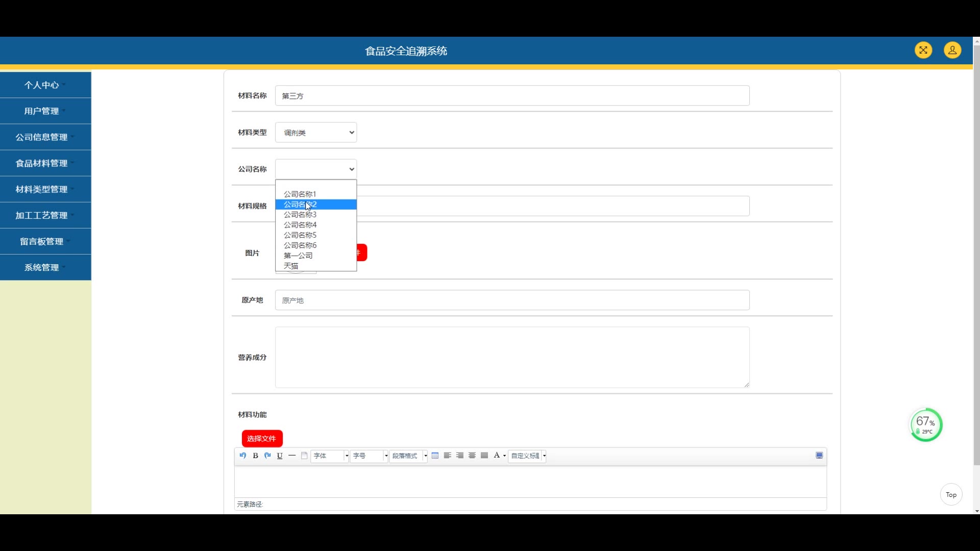This screenshot has height=551, width=980.
Task: Click the blank document icon in the toolbar
Action: click(304, 456)
